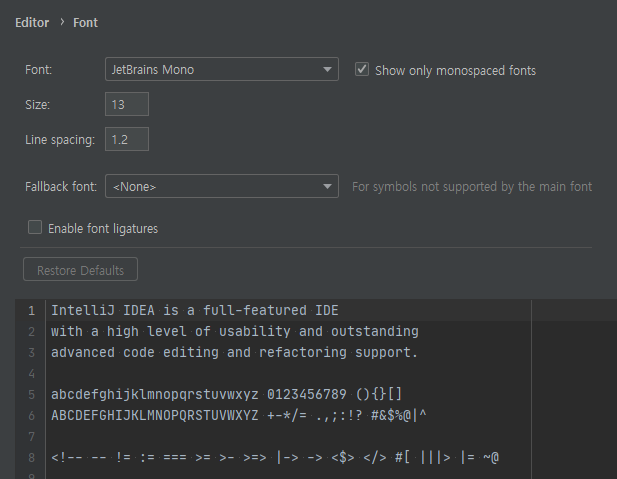Click line number 8 in preview gutter

click(x=32, y=457)
